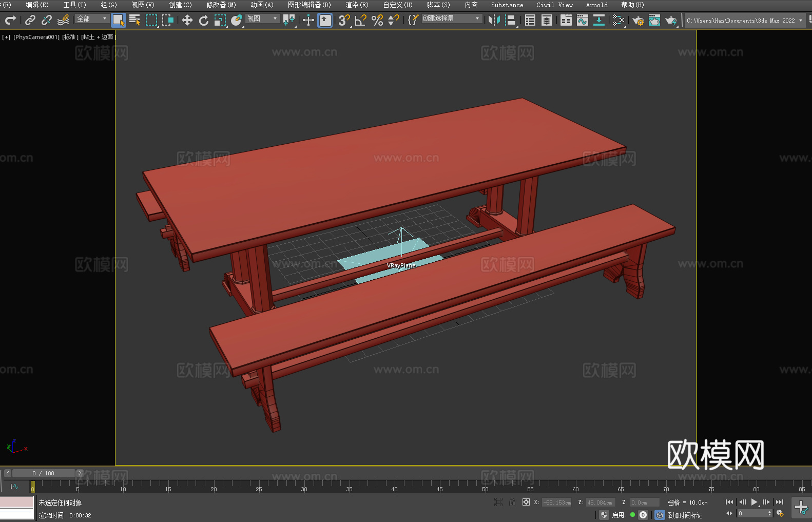The height and width of the screenshot is (522, 812).
Task: Click the time slider 0 / 100 handle
Action: tap(44, 473)
